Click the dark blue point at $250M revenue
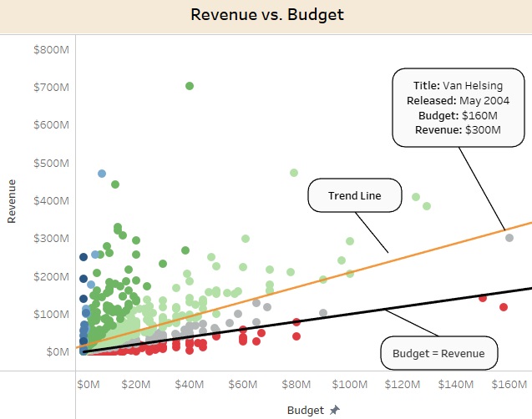 [84, 257]
